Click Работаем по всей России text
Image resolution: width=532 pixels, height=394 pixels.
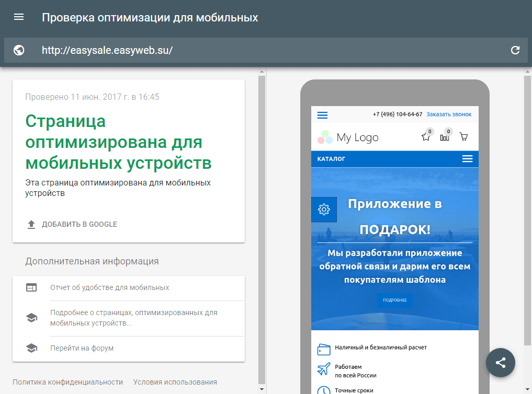coord(356,371)
